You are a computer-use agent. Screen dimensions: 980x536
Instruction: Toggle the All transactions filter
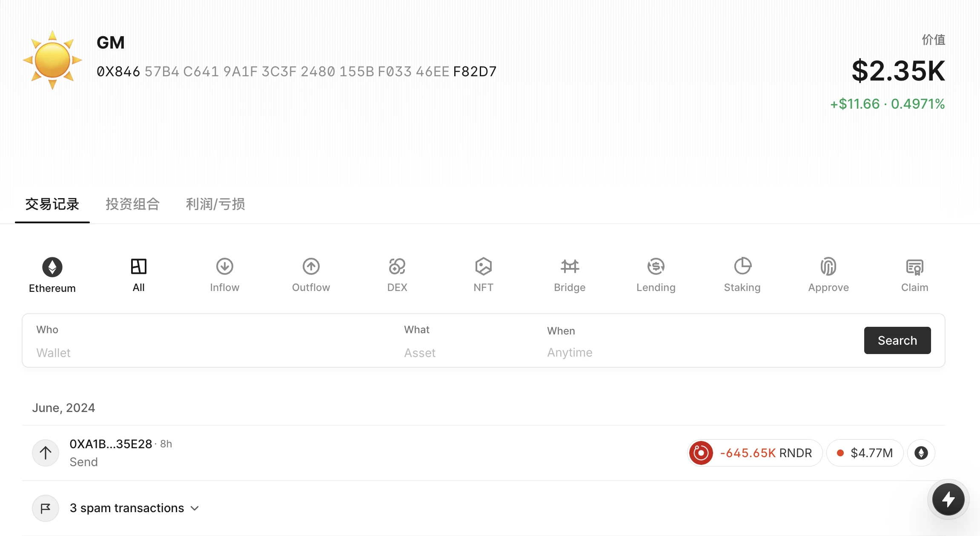point(138,274)
